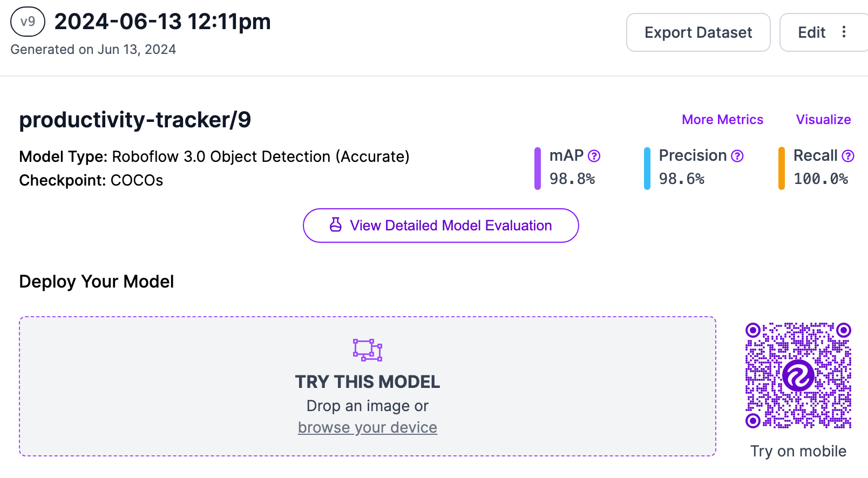868x478 pixels.
Task: Click the blue Precision color bar
Action: (x=647, y=168)
